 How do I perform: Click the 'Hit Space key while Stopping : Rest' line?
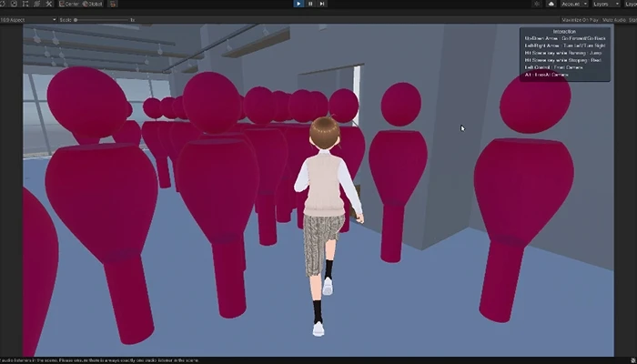562,60
